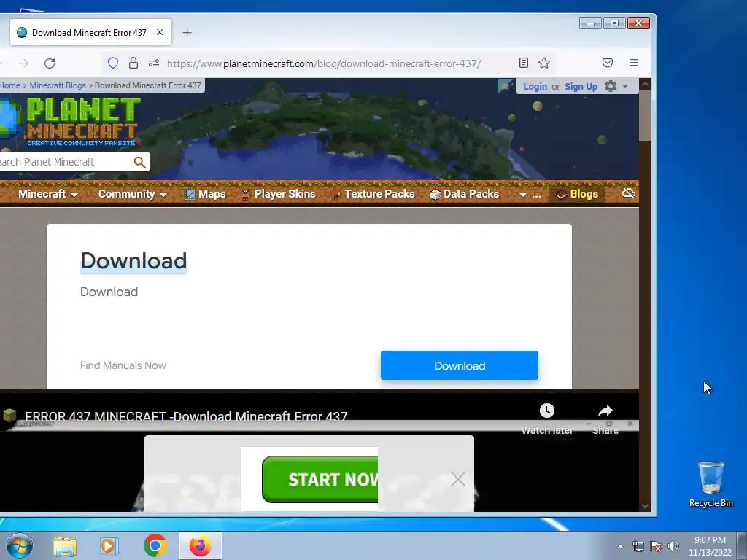Go to Maps section
This screenshot has height=560, width=747.
pos(205,194)
